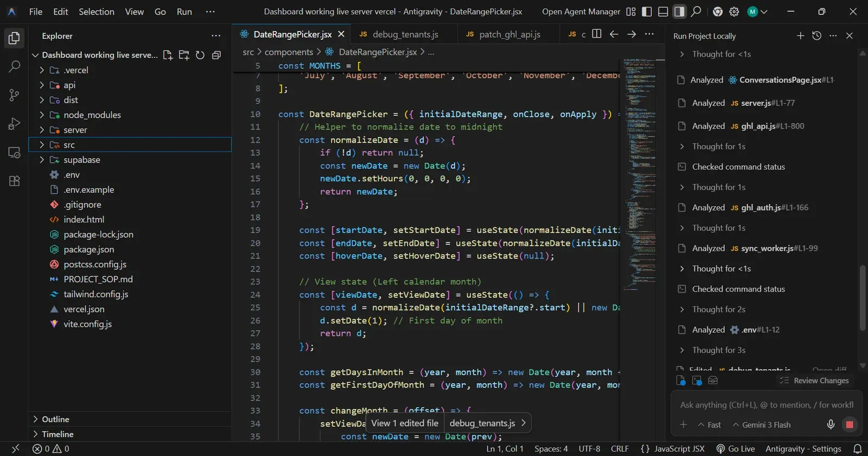Customize editor layout from title bar
This screenshot has width=868, height=456.
631,11
